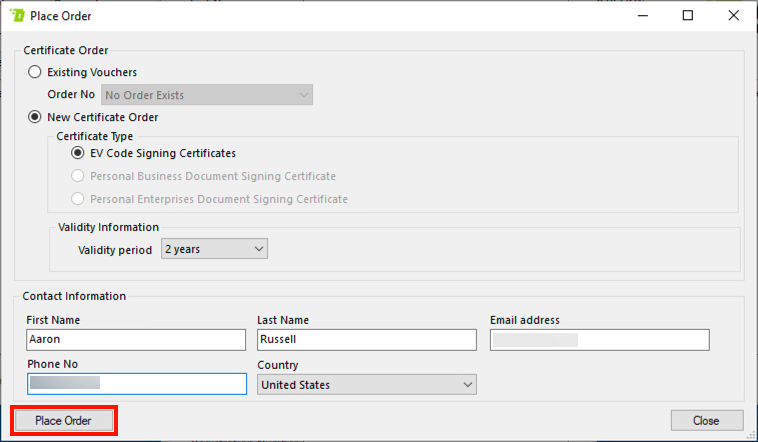758x442 pixels.
Task: Select EV Code Signing Certificates
Action: 78,153
